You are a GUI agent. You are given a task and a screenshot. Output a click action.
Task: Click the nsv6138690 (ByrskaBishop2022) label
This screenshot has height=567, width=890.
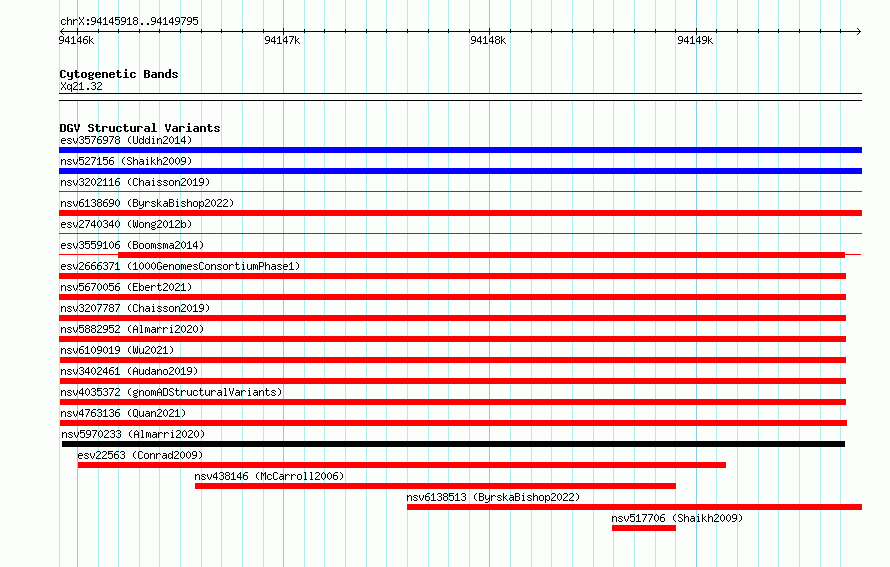coord(147,203)
